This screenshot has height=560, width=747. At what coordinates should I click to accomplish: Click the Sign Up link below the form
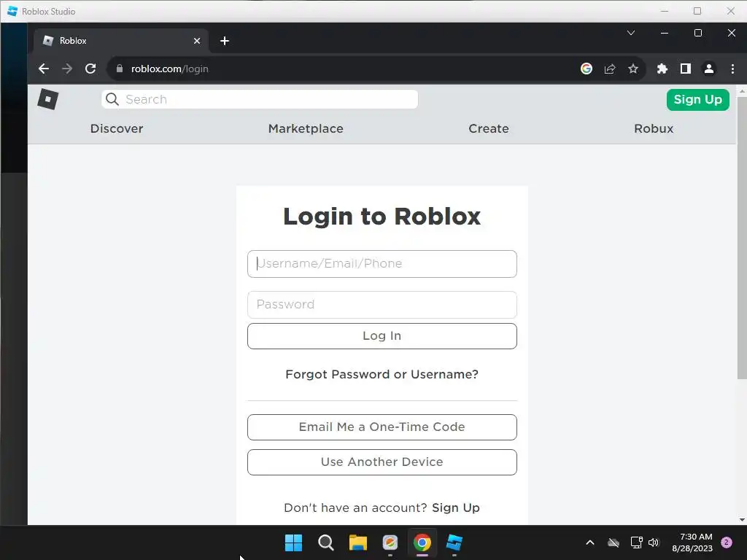tap(455, 507)
